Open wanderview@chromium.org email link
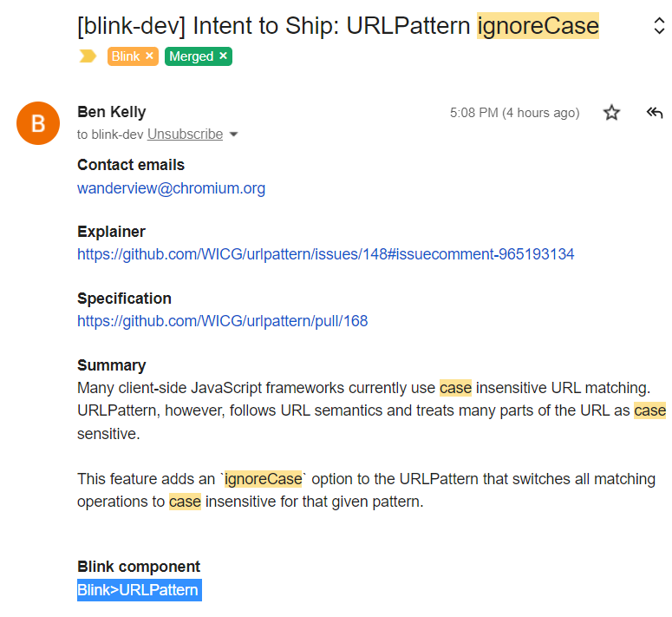672x617 pixels. point(171,188)
